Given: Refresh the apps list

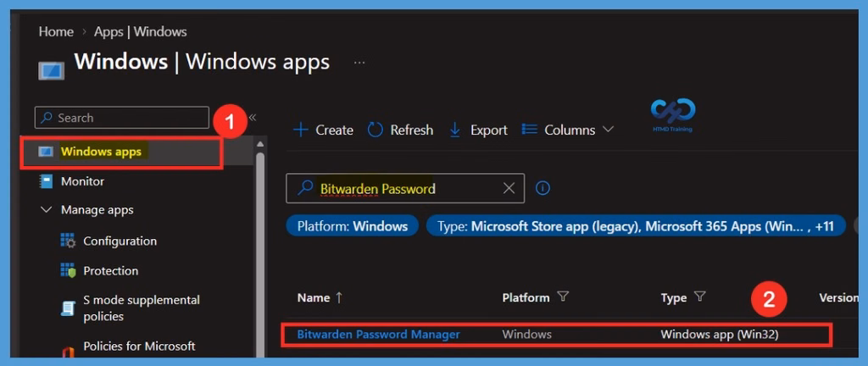Looking at the screenshot, I should (x=400, y=130).
